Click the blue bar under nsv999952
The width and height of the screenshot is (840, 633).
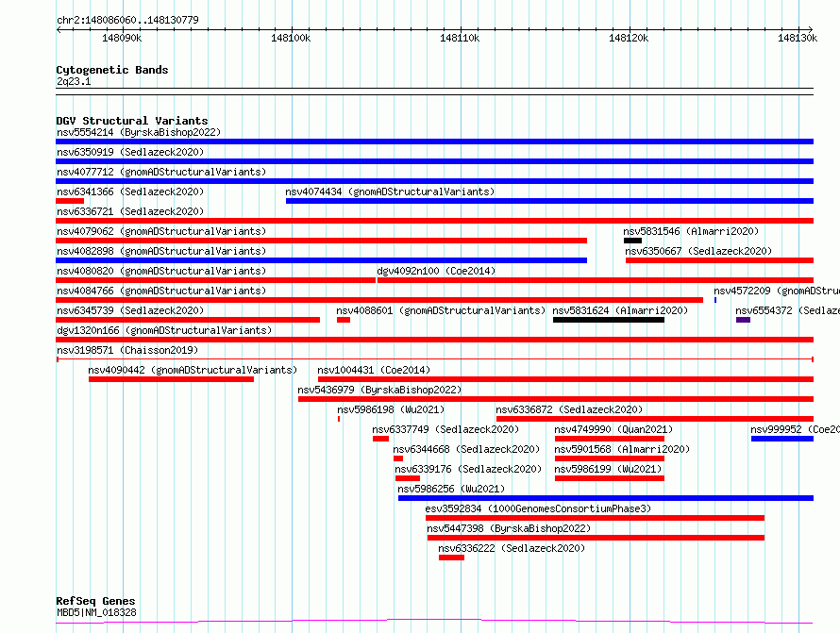click(782, 439)
